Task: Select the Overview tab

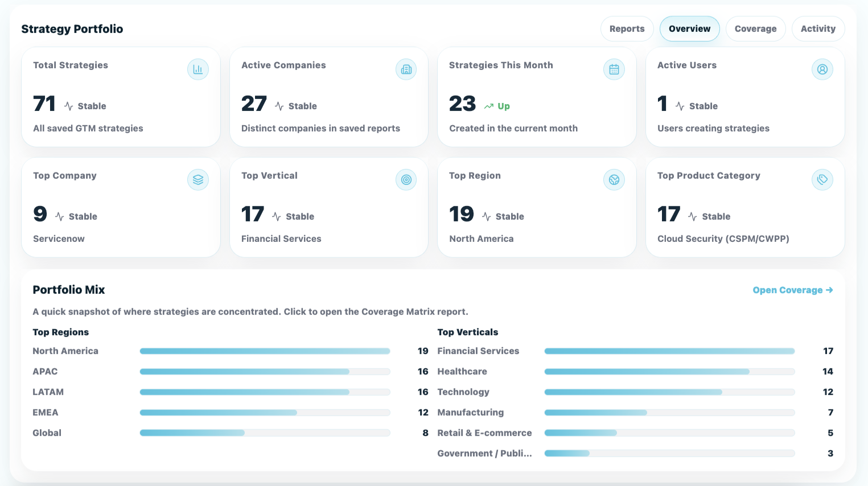Action: (689, 29)
